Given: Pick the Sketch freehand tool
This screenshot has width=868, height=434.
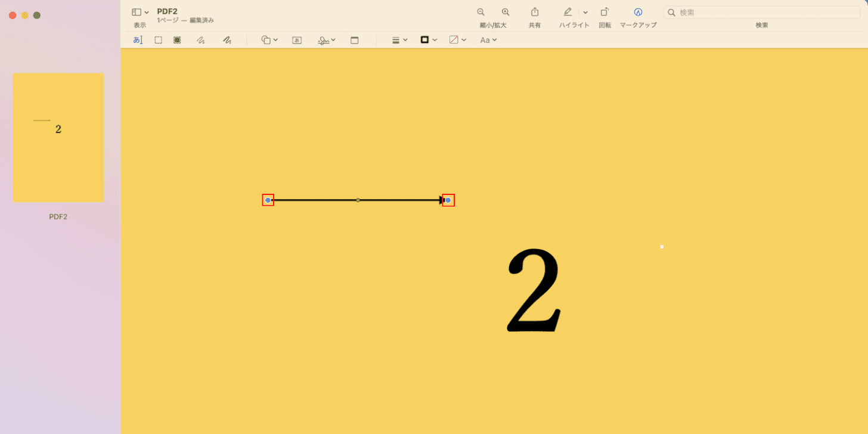Looking at the screenshot, I should [201, 40].
